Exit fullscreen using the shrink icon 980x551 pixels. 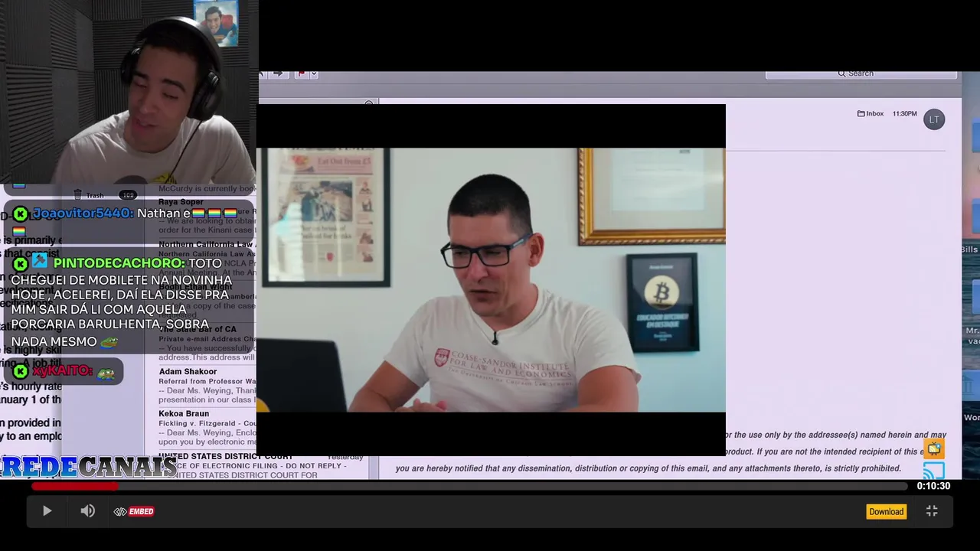point(932,511)
